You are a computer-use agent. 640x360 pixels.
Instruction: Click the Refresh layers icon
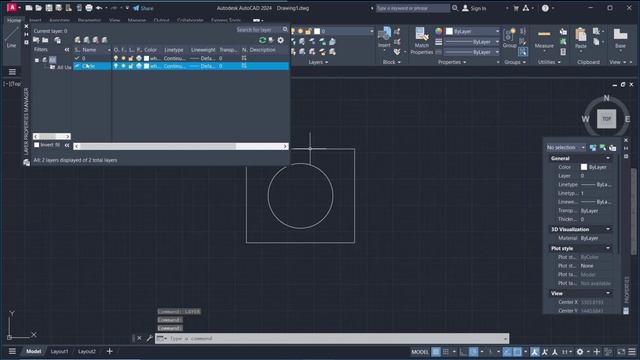pyautogui.click(x=262, y=40)
